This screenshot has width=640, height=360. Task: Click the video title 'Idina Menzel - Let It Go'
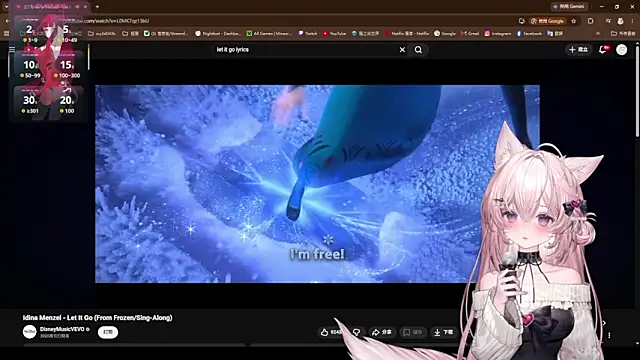(97, 318)
